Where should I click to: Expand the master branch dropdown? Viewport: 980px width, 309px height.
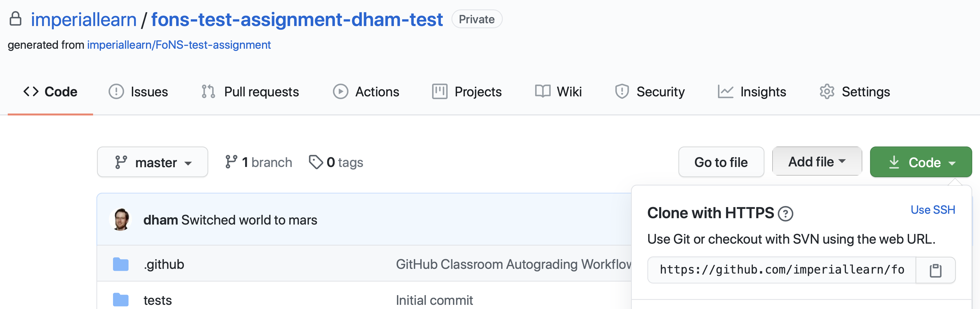point(153,162)
